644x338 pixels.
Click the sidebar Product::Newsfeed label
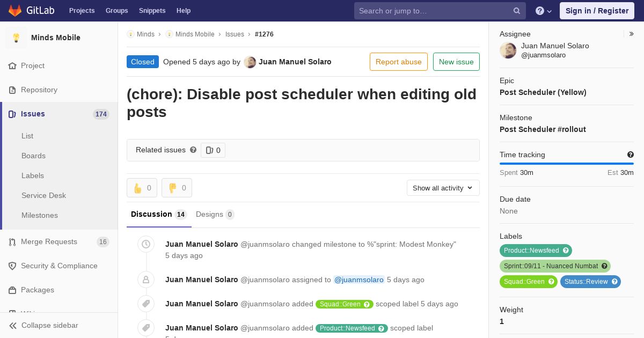pos(536,251)
